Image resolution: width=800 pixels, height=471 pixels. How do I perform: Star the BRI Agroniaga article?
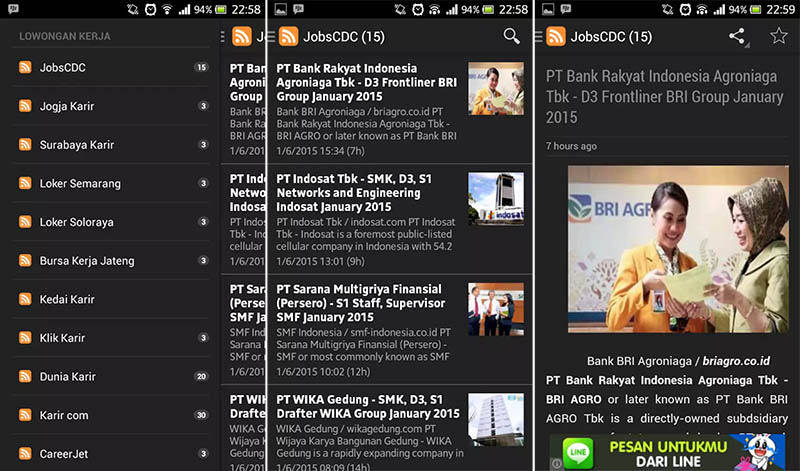pos(779,36)
